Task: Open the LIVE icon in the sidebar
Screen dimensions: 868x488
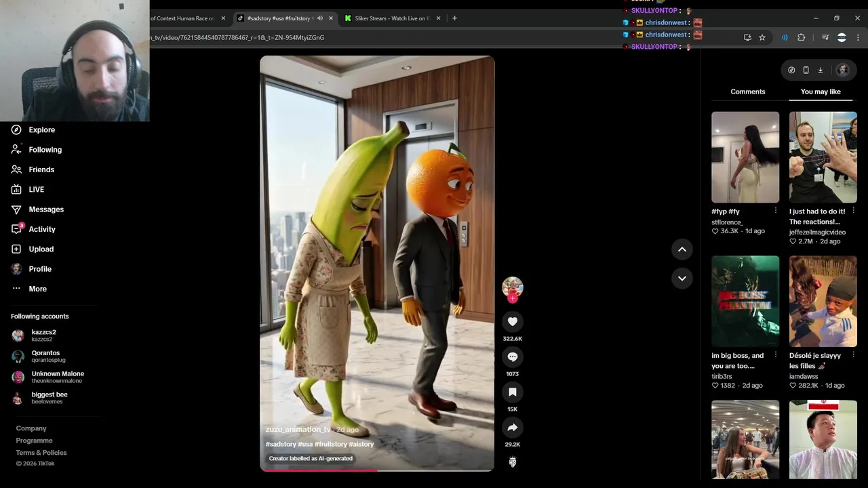Action: coord(16,189)
